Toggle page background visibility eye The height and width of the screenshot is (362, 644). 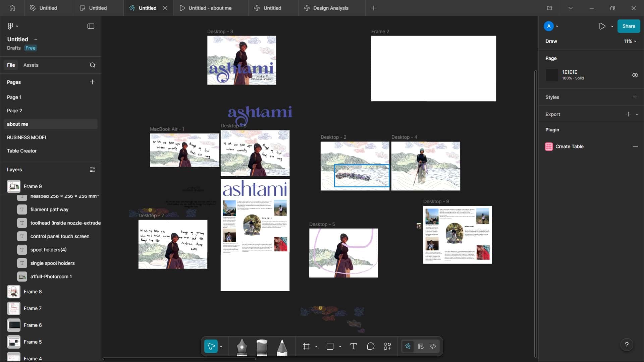(635, 75)
